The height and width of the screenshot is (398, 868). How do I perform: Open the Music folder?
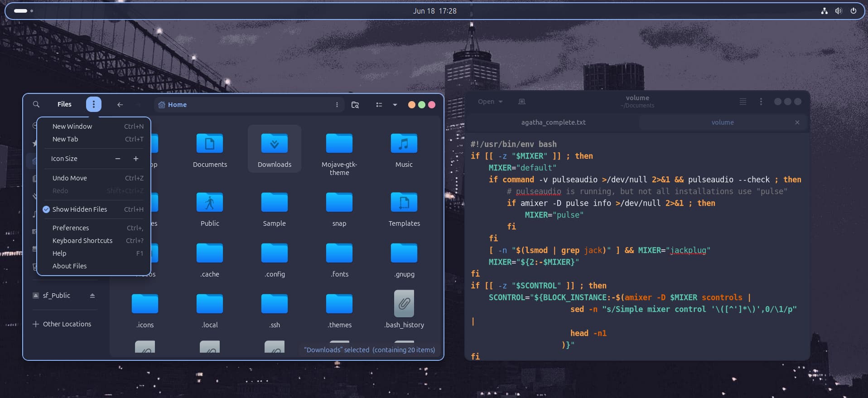click(404, 150)
